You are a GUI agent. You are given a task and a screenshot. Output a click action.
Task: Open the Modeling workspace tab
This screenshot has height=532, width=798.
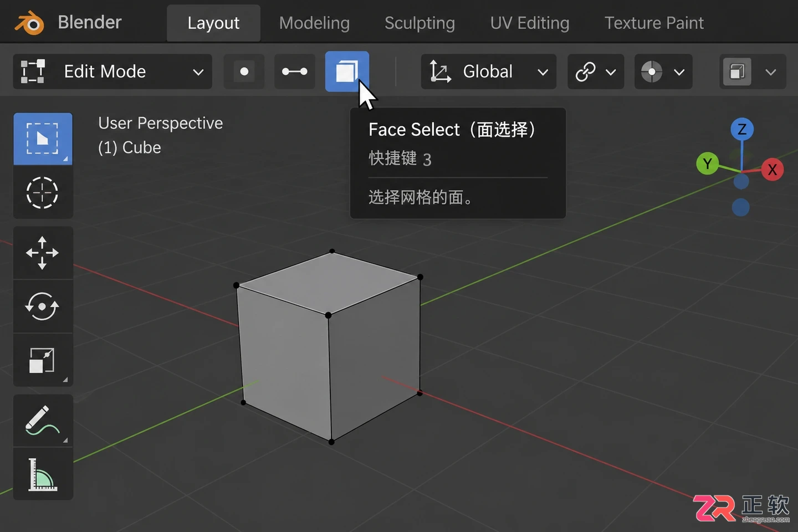pos(314,23)
